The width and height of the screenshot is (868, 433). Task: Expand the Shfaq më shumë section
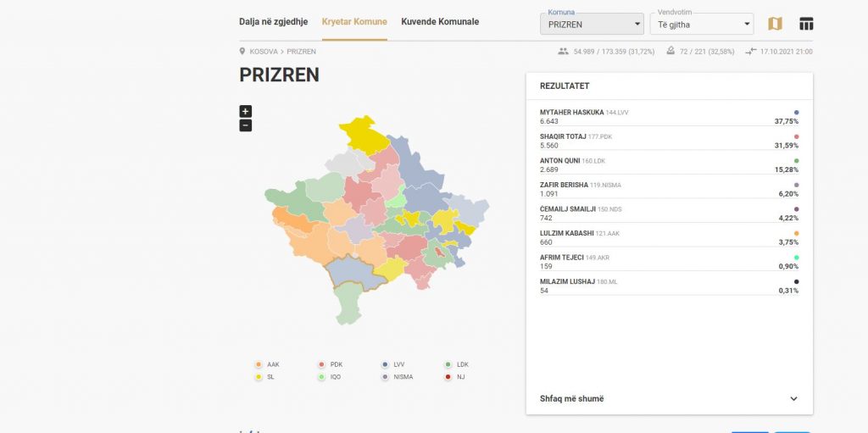pyautogui.click(x=669, y=398)
